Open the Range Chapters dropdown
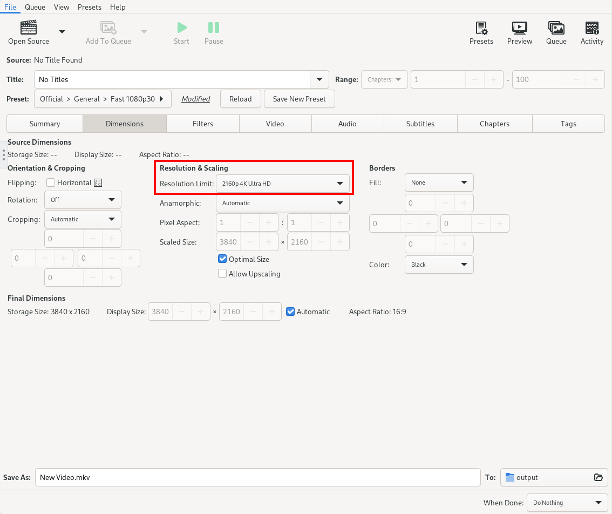 pos(384,79)
